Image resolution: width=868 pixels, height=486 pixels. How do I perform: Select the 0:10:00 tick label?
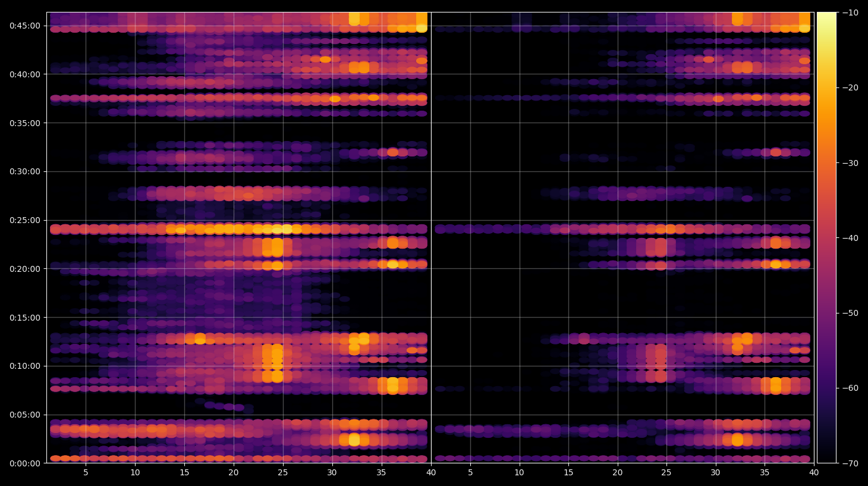[x=25, y=366]
